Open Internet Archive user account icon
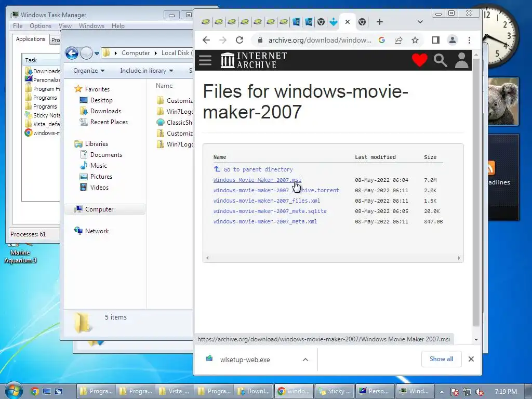This screenshot has width=532, height=399. coord(461,60)
